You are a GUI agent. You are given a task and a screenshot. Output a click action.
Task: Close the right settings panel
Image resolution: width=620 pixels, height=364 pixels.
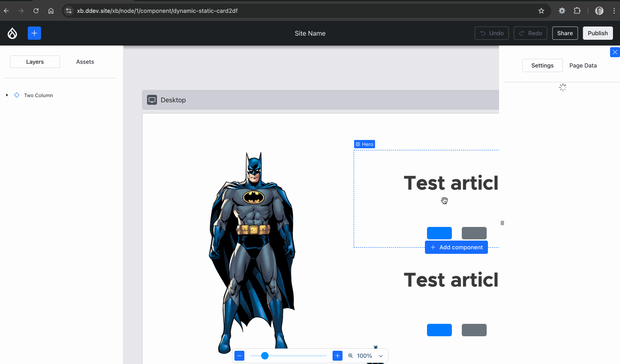coord(615,52)
